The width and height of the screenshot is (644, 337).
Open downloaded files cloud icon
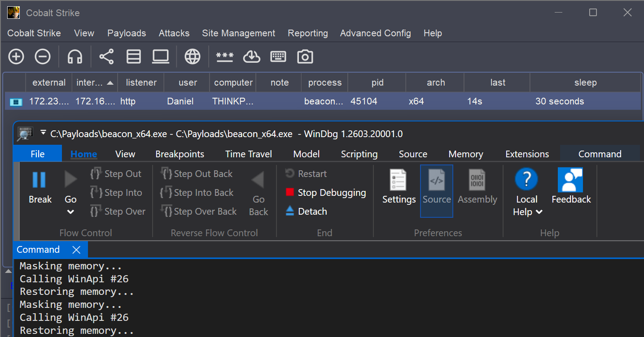point(252,57)
